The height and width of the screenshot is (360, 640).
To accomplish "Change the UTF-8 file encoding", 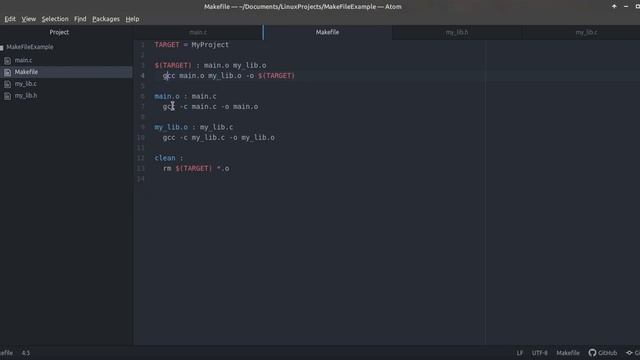I will 540,353.
